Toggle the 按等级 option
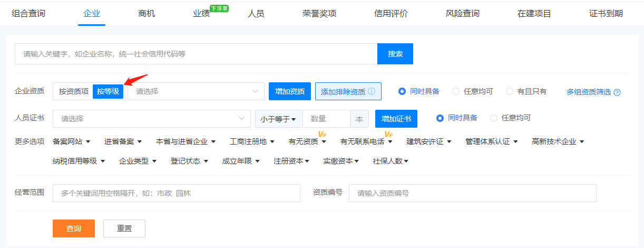This screenshot has width=644, height=248. 108,91
